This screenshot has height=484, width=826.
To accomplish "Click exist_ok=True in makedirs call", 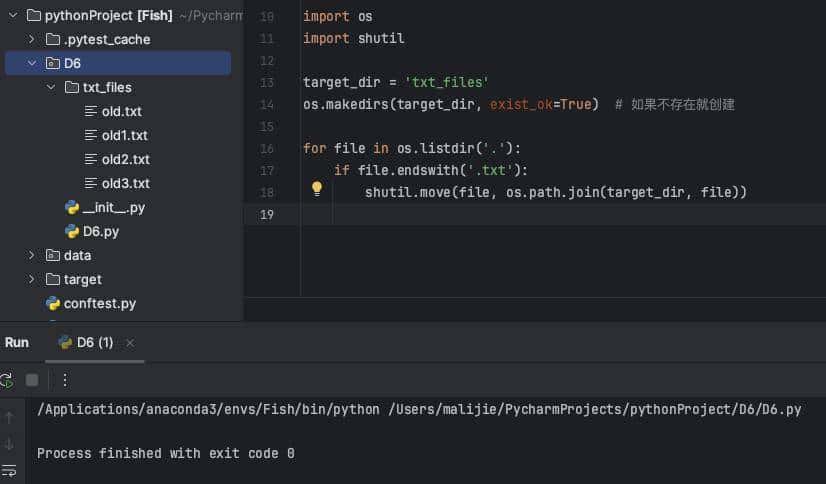I will pyautogui.click(x=540, y=104).
